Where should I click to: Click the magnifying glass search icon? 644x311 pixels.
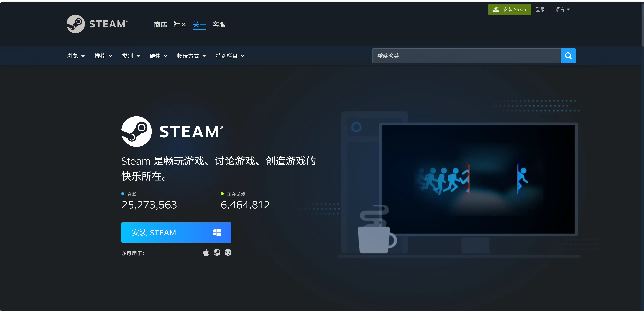pos(568,56)
